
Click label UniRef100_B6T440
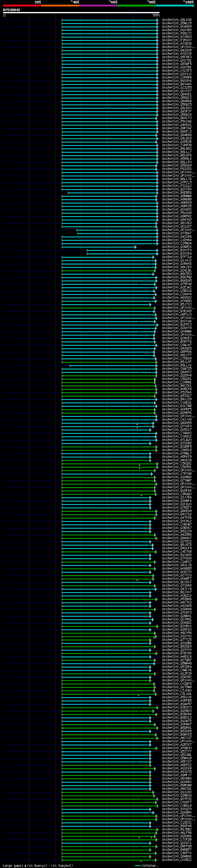point(177,84)
